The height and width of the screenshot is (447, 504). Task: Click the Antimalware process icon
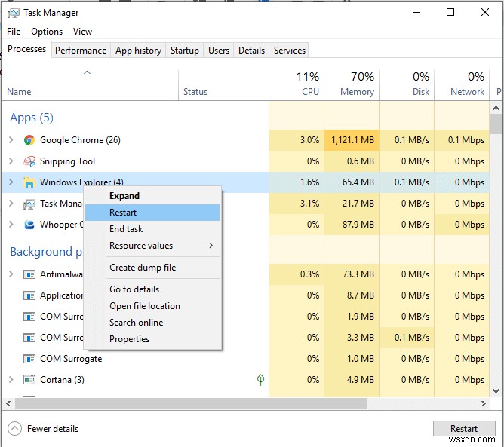29,274
